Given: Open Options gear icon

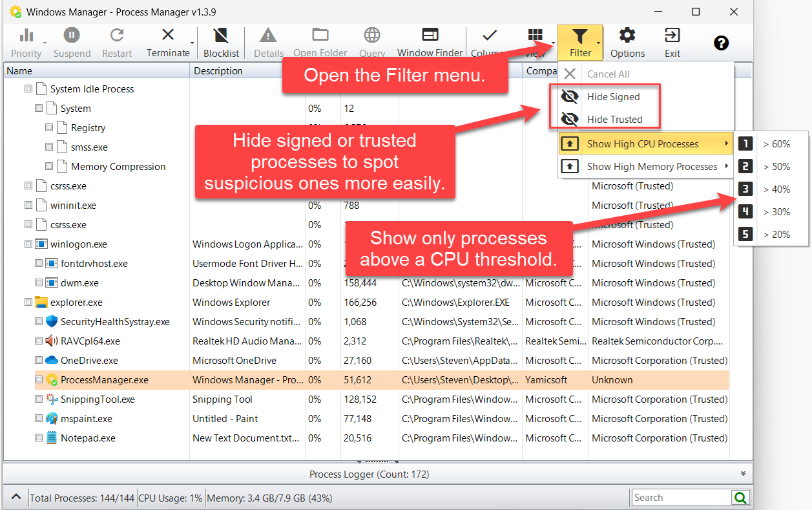Looking at the screenshot, I should coord(627,36).
